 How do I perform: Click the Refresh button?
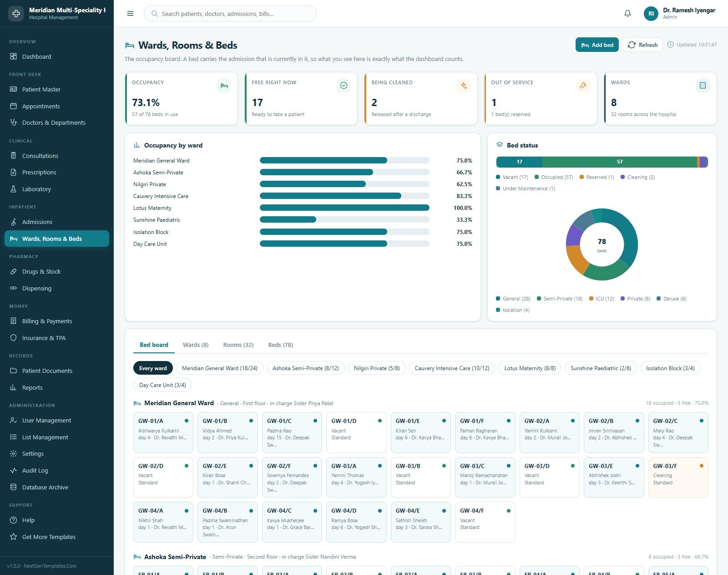642,45
